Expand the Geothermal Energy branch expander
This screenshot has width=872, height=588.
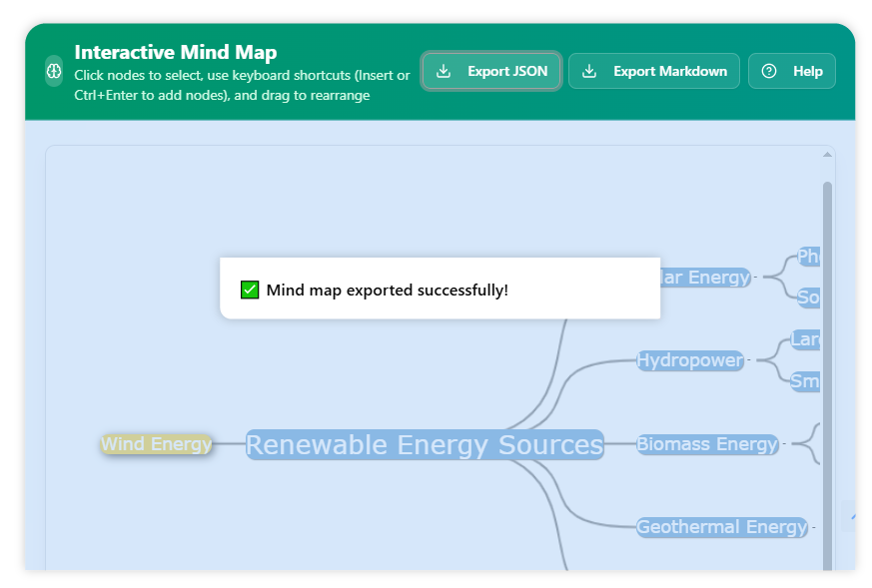pyautogui.click(x=813, y=527)
